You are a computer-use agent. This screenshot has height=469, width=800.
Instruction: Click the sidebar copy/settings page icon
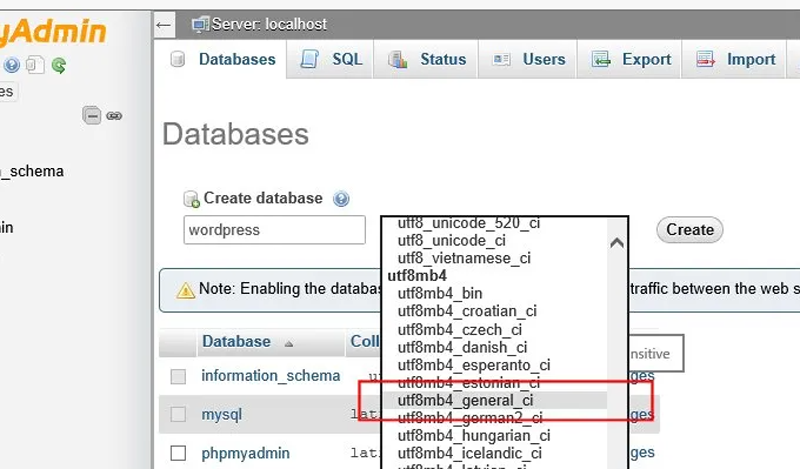pyautogui.click(x=36, y=66)
